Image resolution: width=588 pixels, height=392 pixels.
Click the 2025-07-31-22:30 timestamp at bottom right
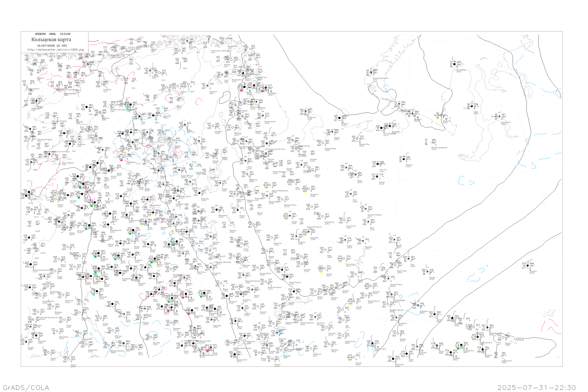536,387
